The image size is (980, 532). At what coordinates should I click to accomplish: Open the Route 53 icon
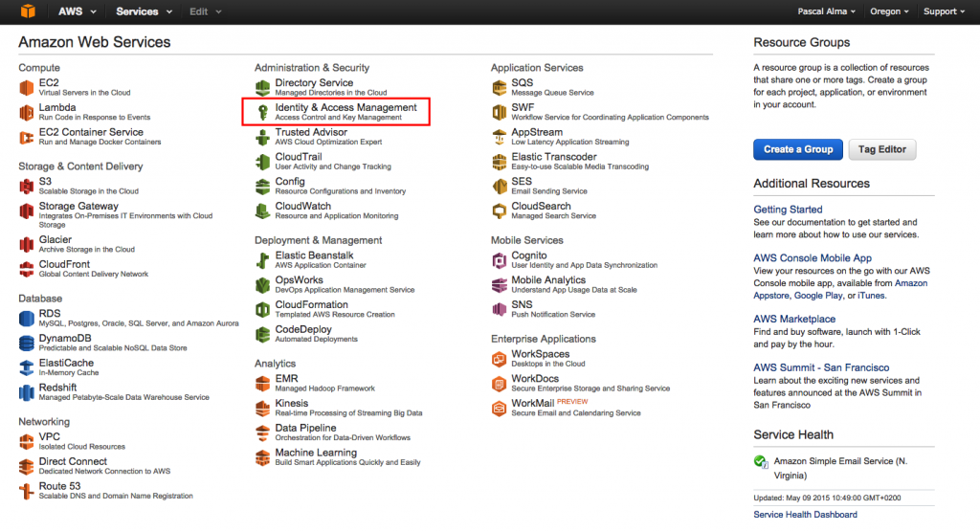(26, 492)
